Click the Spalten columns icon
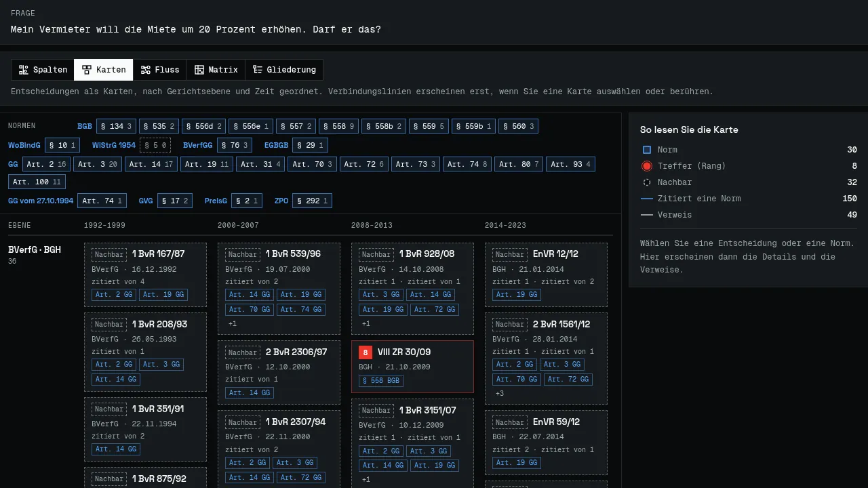This screenshot has height=488, width=868. (x=24, y=70)
